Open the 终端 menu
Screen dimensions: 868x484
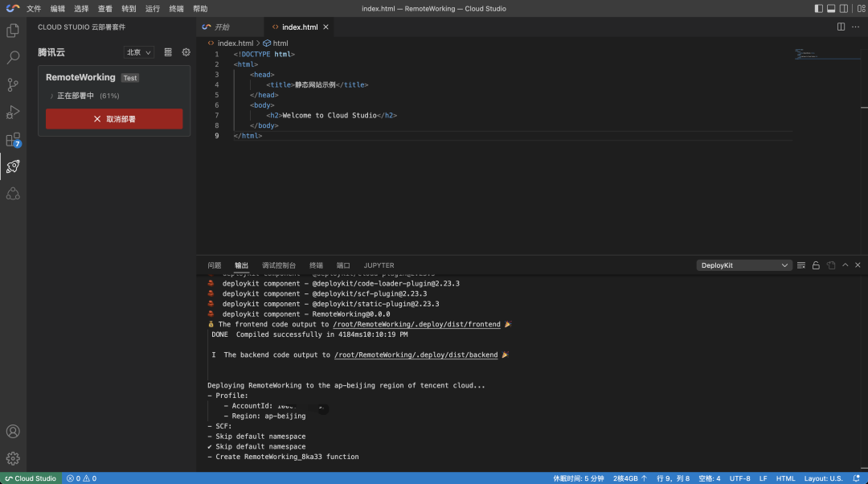177,8
